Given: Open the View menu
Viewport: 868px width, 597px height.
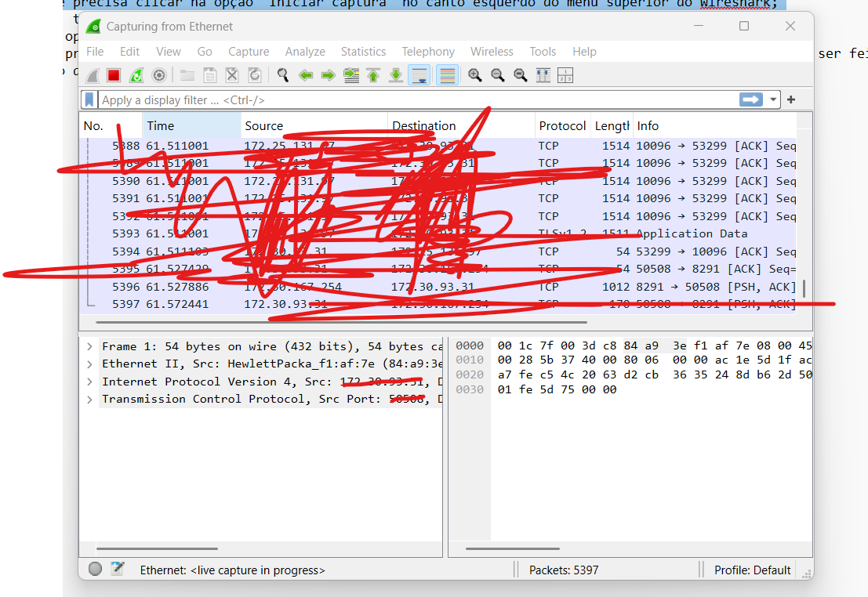Looking at the screenshot, I should (169, 52).
